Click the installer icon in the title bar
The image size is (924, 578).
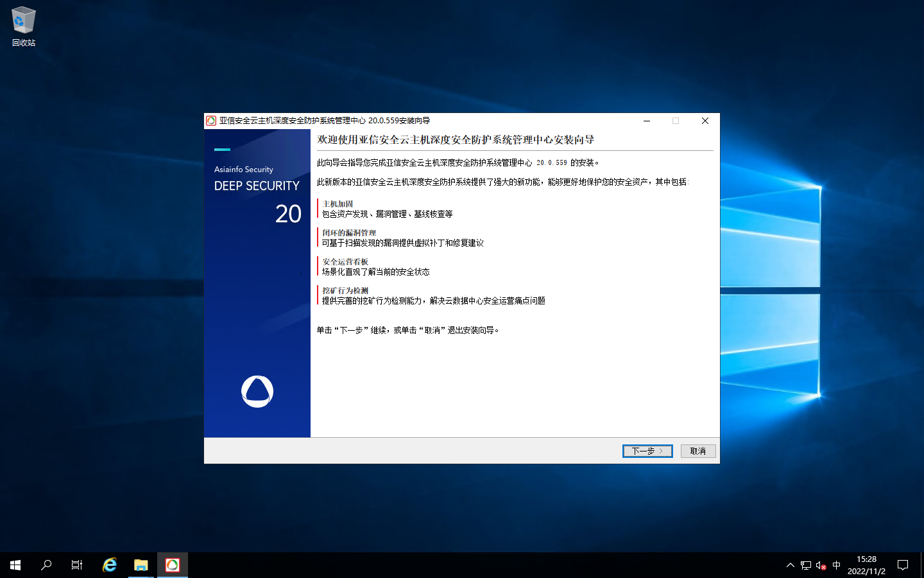coord(211,121)
